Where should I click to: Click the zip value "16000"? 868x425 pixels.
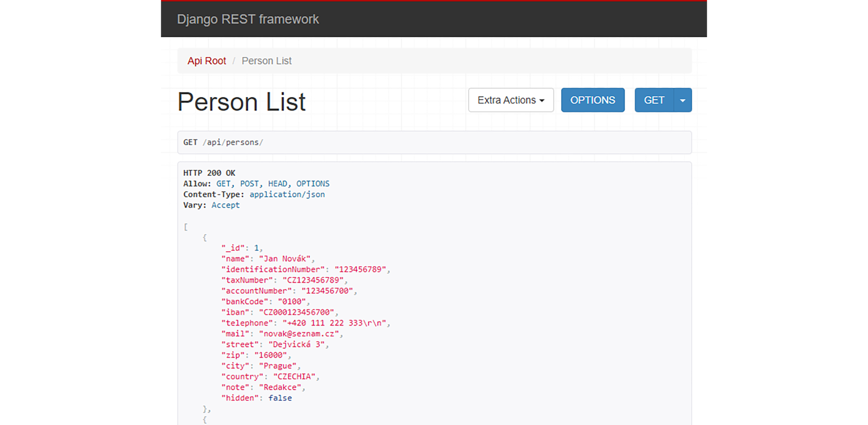click(x=270, y=355)
